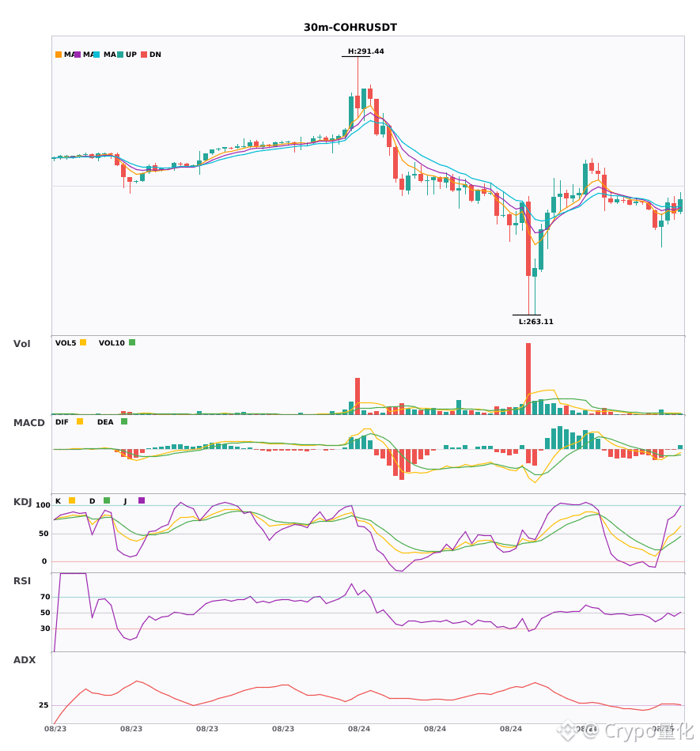
Task: Click the RSI panel label
Action: [21, 581]
